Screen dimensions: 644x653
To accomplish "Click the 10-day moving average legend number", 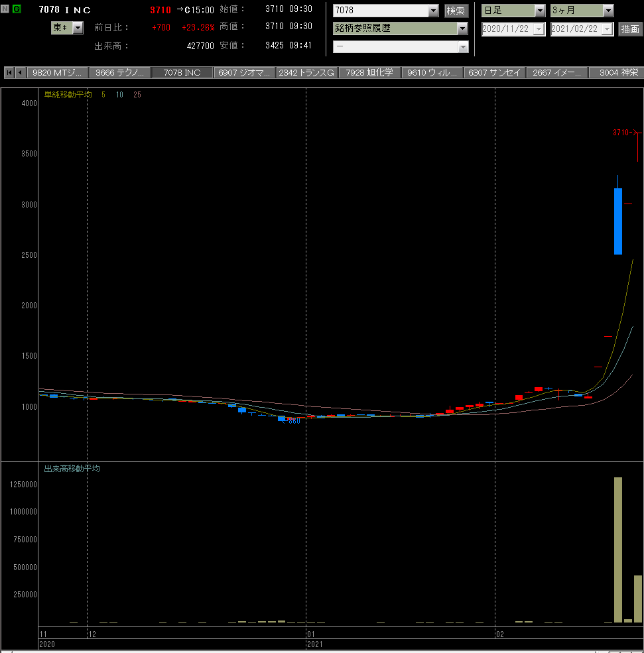I will click(x=119, y=95).
